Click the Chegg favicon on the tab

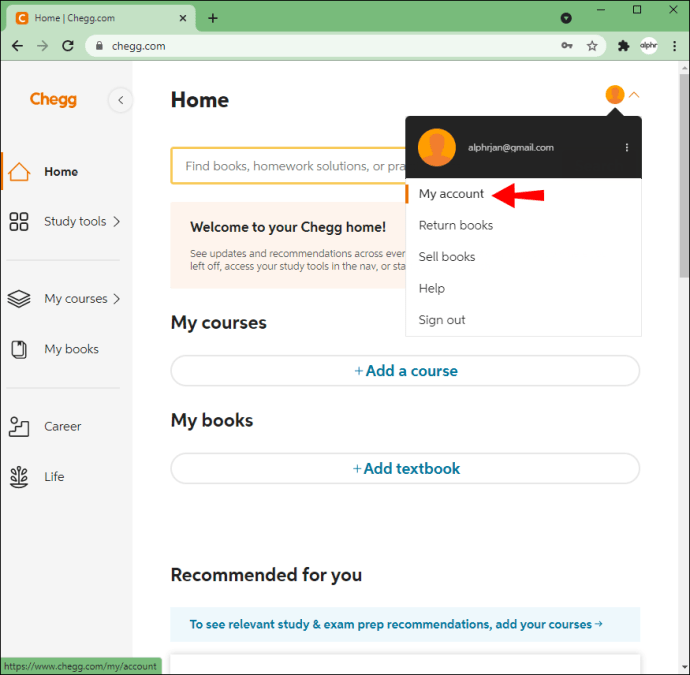[x=22, y=18]
